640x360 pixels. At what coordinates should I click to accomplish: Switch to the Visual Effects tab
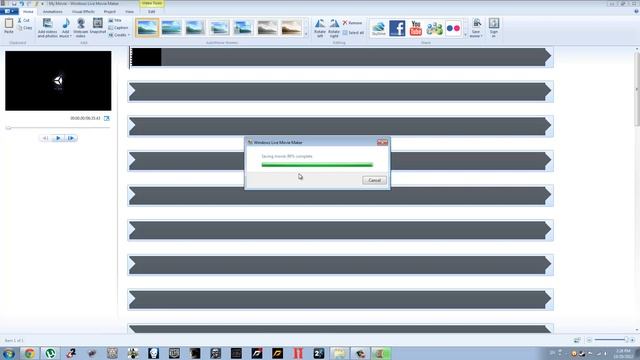coord(83,11)
